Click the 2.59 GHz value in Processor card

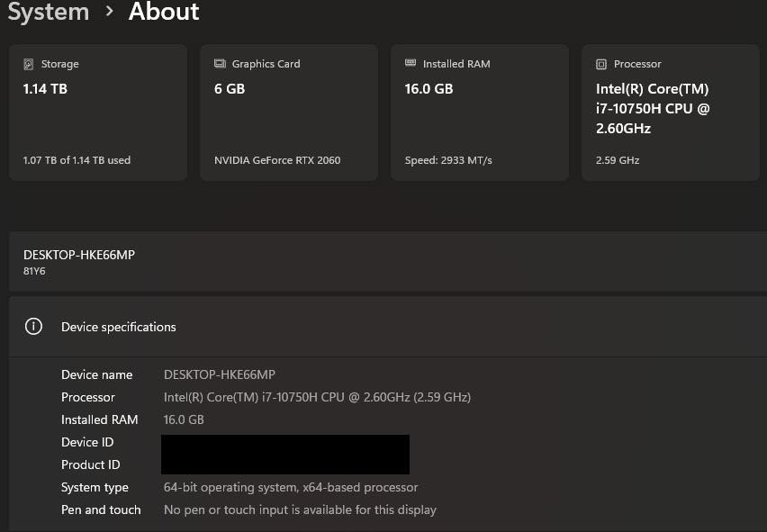618,160
